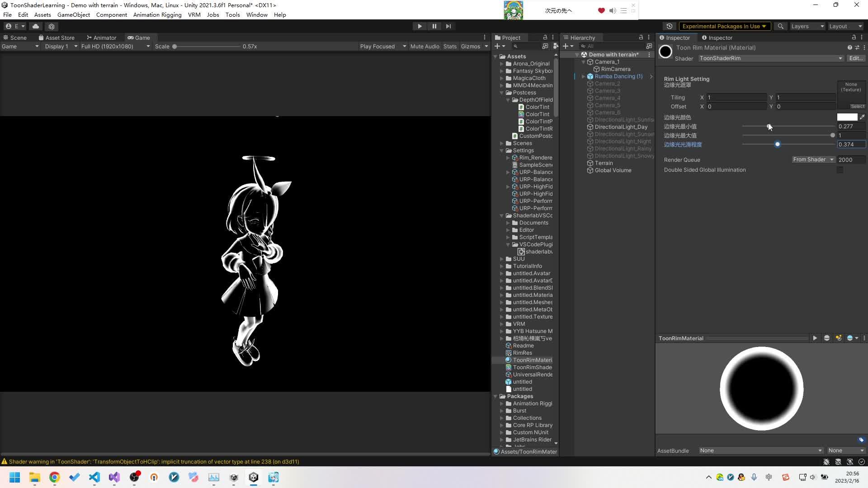The height and width of the screenshot is (488, 868).
Task: Click the Play button in toolbar
Action: 420,26
